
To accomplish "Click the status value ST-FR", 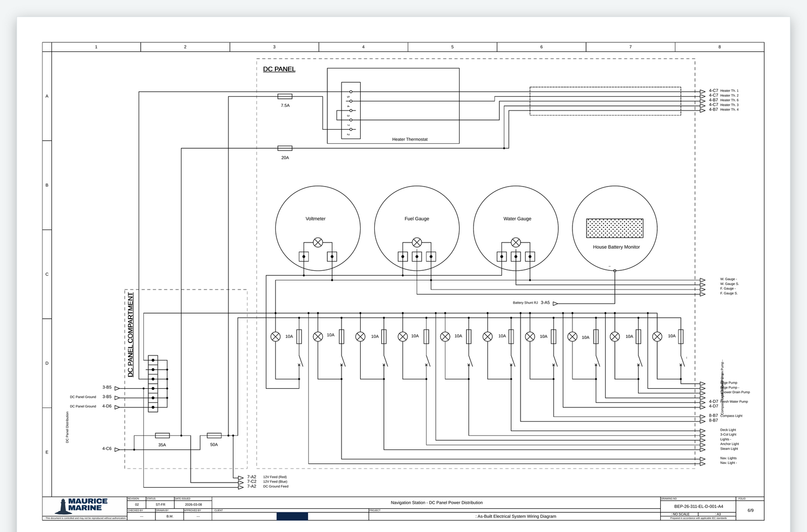I will [160, 504].
